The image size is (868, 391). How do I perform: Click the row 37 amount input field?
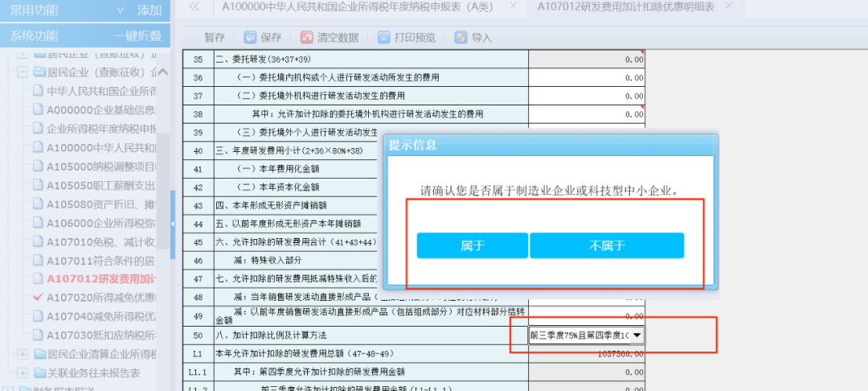587,96
